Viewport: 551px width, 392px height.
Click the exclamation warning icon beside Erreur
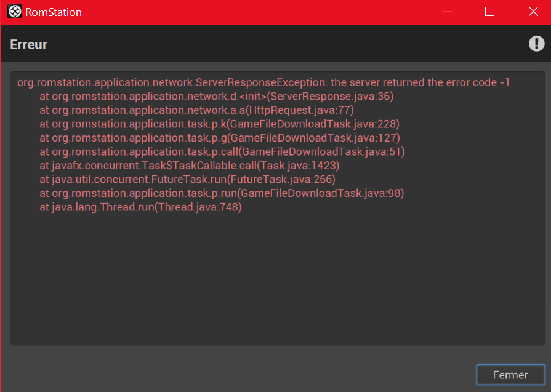[x=536, y=44]
